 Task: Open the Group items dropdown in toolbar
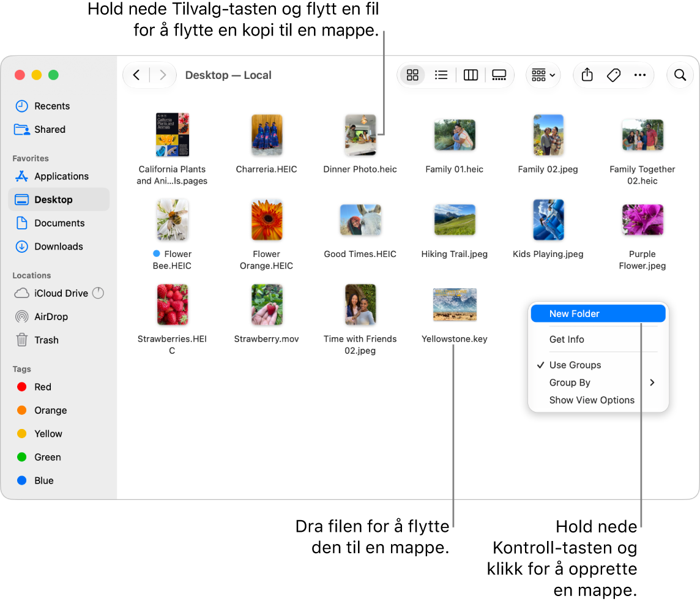point(543,75)
